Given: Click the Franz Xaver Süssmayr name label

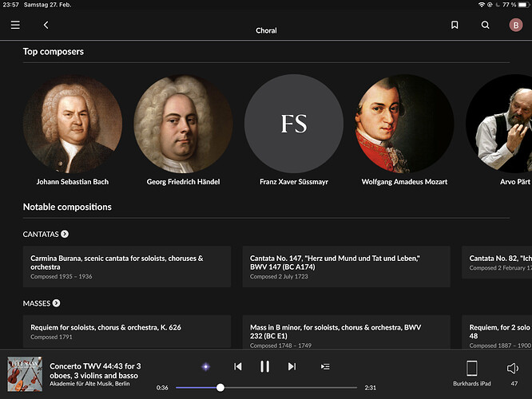Looking at the screenshot, I should click(x=294, y=182).
